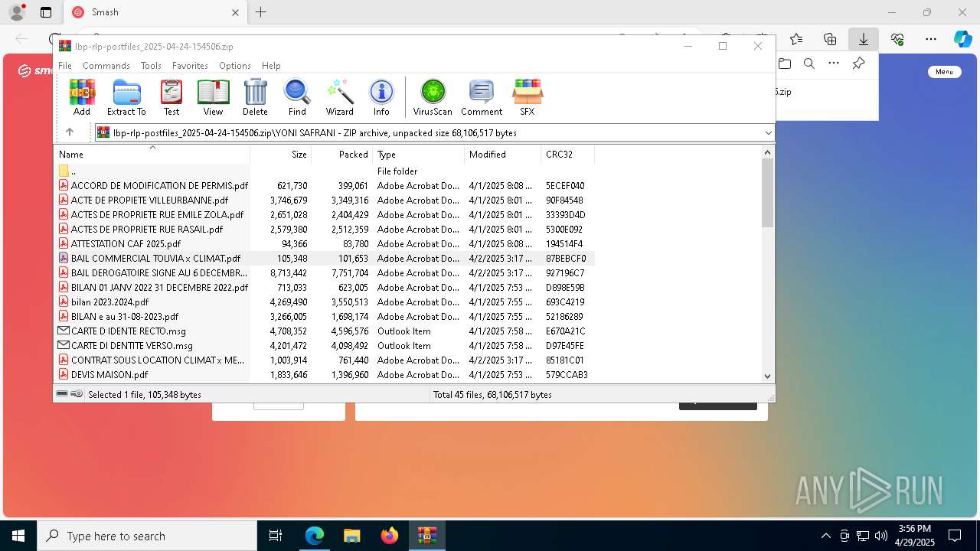Image resolution: width=980 pixels, height=551 pixels.
Task: Open the archive Comment tool
Action: 482,97
